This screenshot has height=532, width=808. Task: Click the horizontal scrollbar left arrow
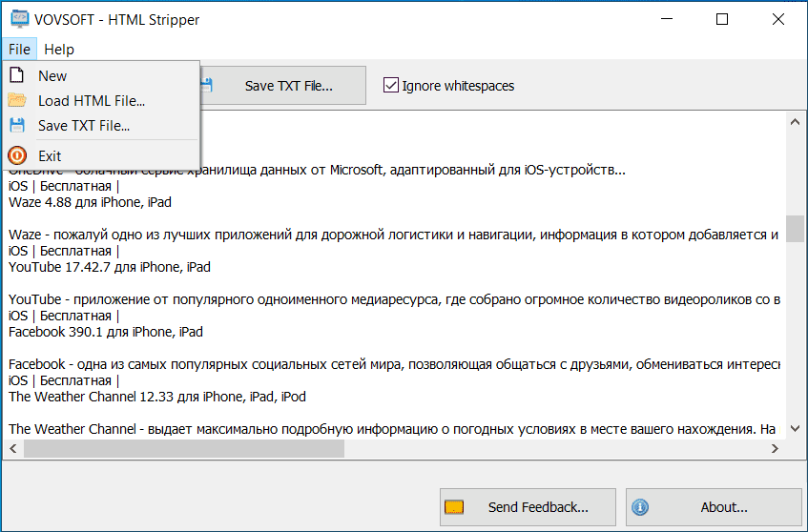pyautogui.click(x=13, y=448)
